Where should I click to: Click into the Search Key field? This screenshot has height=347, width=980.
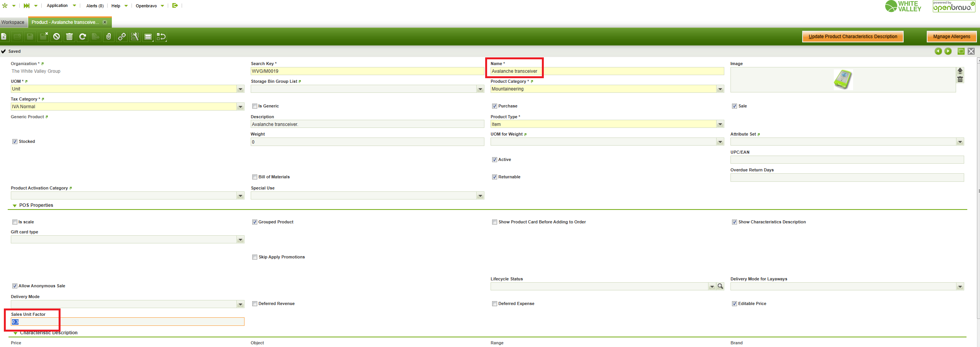pos(366,71)
